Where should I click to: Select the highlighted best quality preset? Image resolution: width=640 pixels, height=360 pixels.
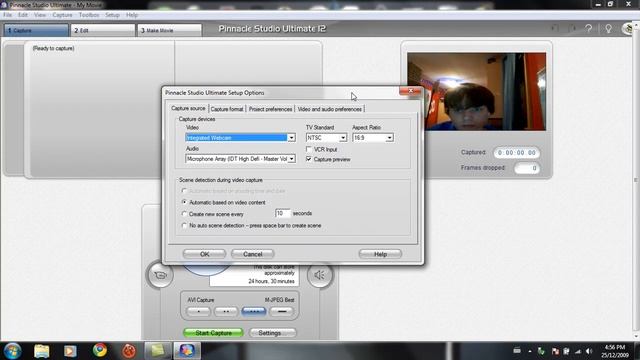[253, 311]
